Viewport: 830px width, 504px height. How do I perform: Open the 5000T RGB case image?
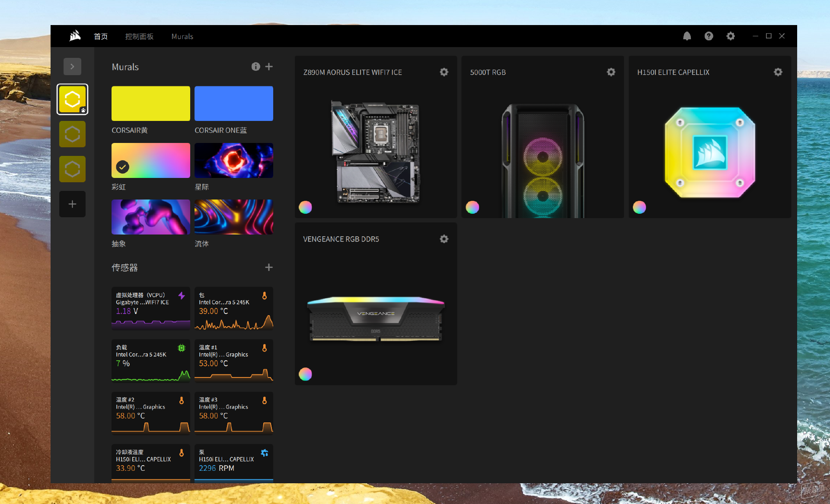(543, 160)
